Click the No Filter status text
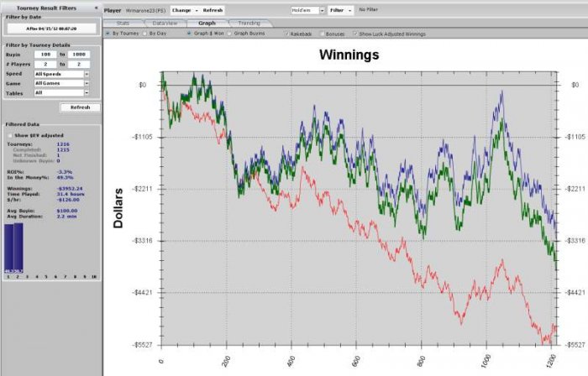This screenshot has height=376, width=588. tap(368, 10)
